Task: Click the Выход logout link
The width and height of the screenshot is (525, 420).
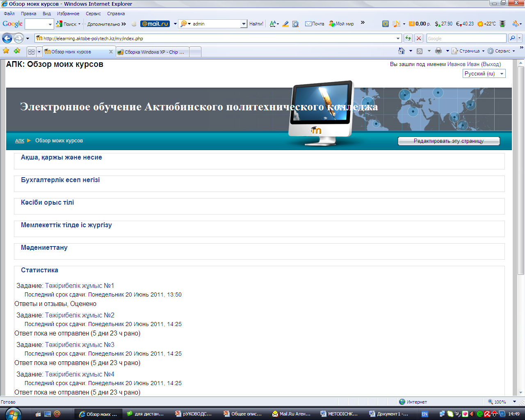Action: click(x=491, y=64)
